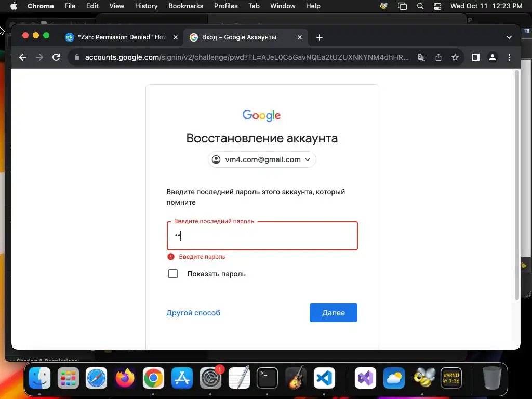Switch to the Zsh: Permission Denied tab

tap(122, 37)
